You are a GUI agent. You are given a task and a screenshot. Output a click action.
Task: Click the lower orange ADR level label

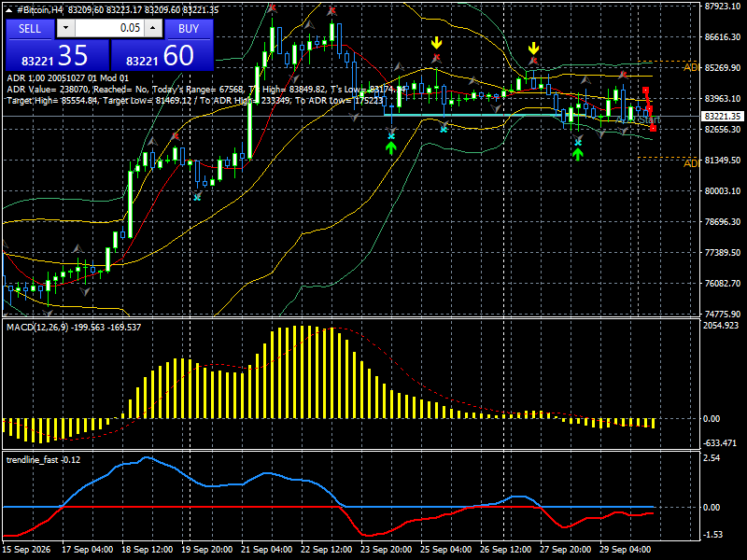click(x=691, y=163)
